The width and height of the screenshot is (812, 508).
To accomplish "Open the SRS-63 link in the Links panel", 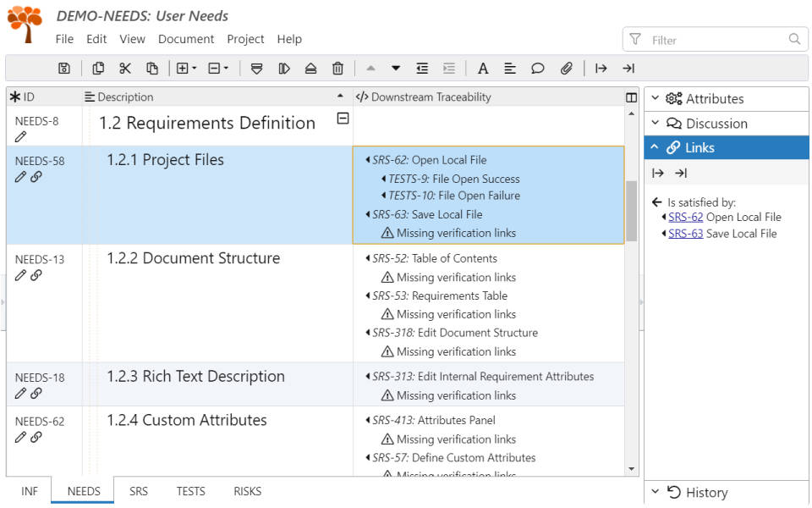I will click(685, 234).
